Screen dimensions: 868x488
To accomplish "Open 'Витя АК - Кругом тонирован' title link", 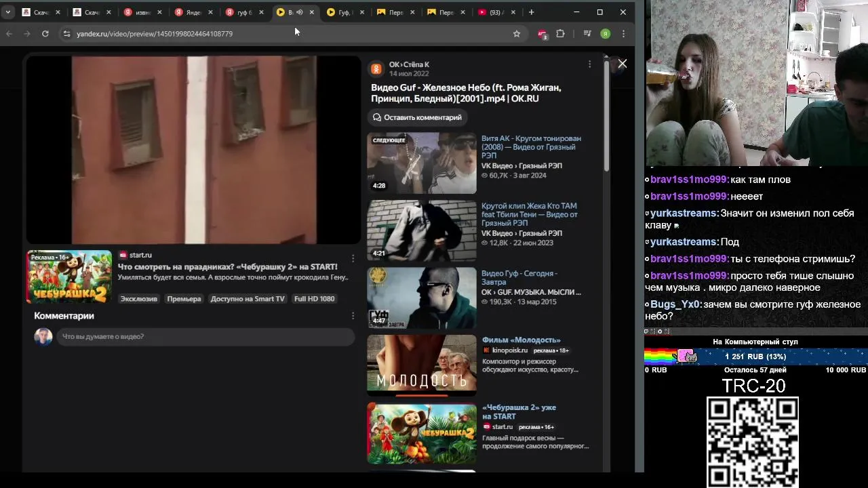I will click(x=531, y=147).
